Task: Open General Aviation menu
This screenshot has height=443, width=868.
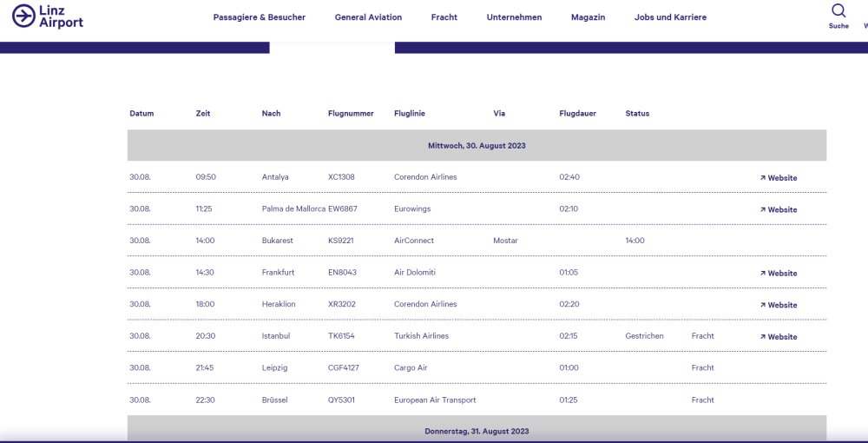Action: point(368,17)
